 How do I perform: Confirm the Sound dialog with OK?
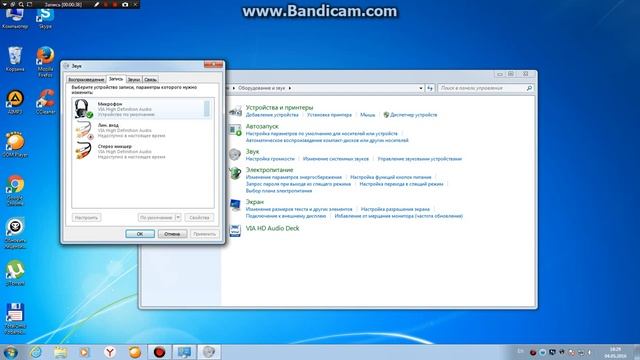[140, 234]
